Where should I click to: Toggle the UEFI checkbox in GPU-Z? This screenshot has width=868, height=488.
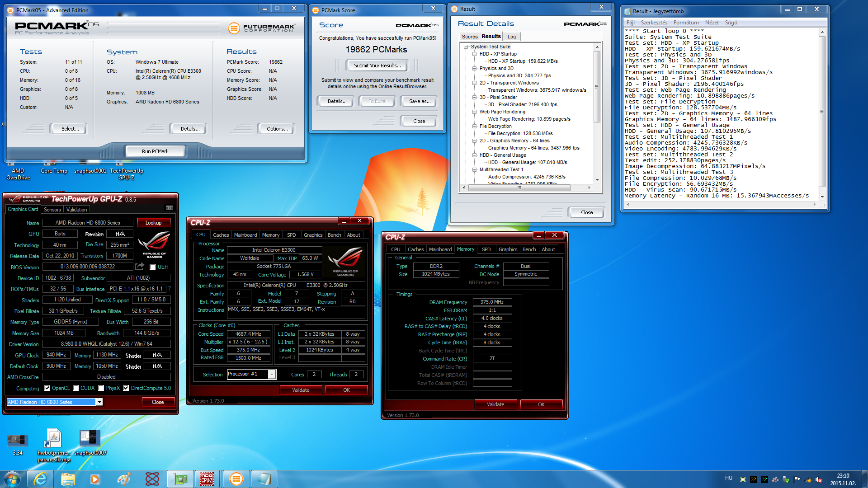[153, 267]
